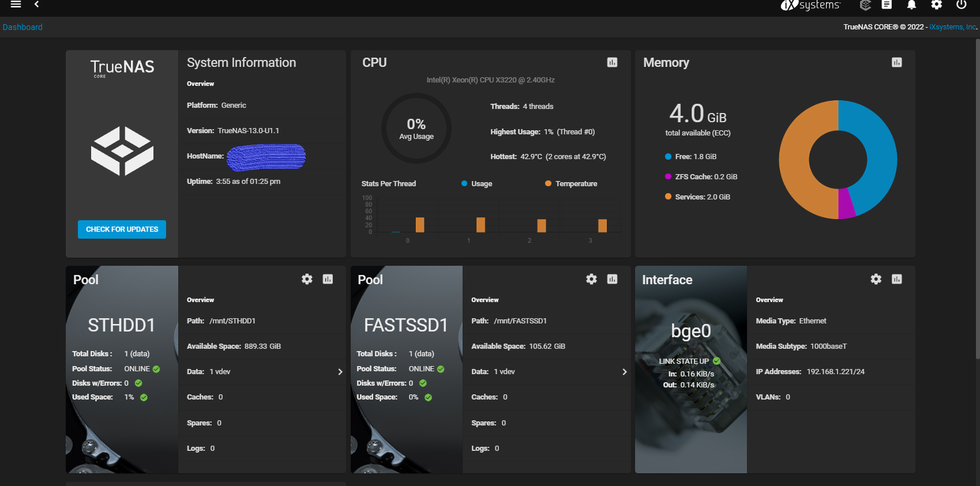
Task: Open the iXsystems, Inc. link
Action: (953, 27)
